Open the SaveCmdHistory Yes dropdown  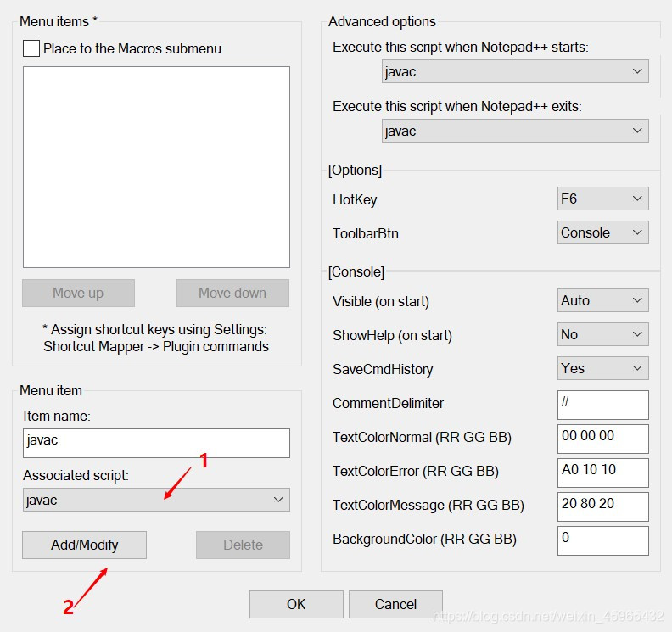603,368
